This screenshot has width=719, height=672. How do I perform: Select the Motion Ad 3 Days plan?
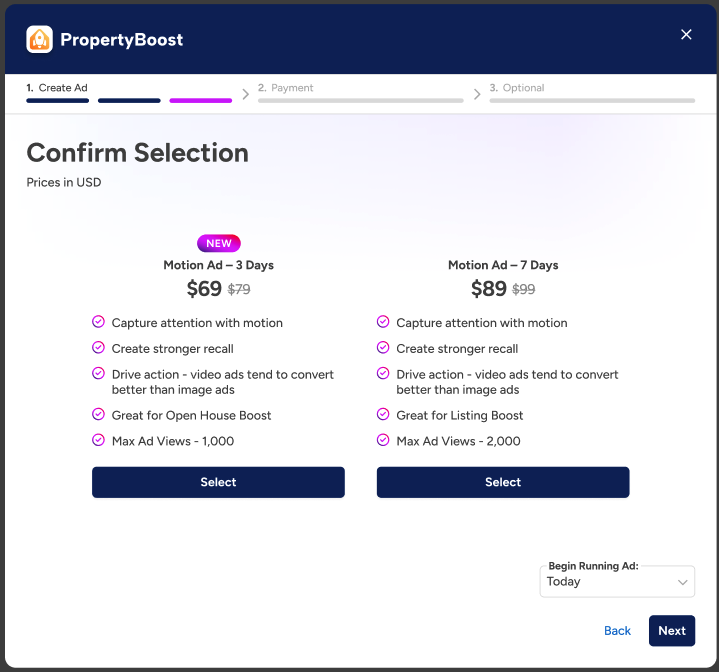pyautogui.click(x=218, y=482)
